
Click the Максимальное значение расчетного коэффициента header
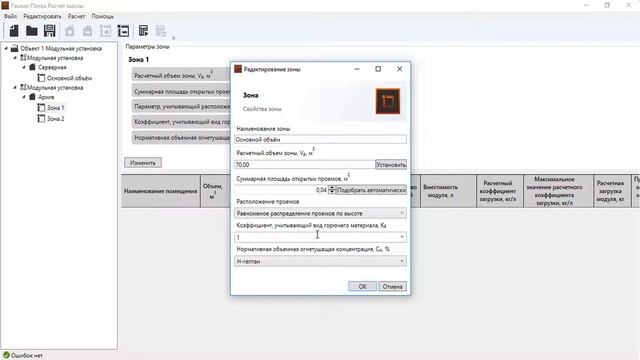coord(558,191)
